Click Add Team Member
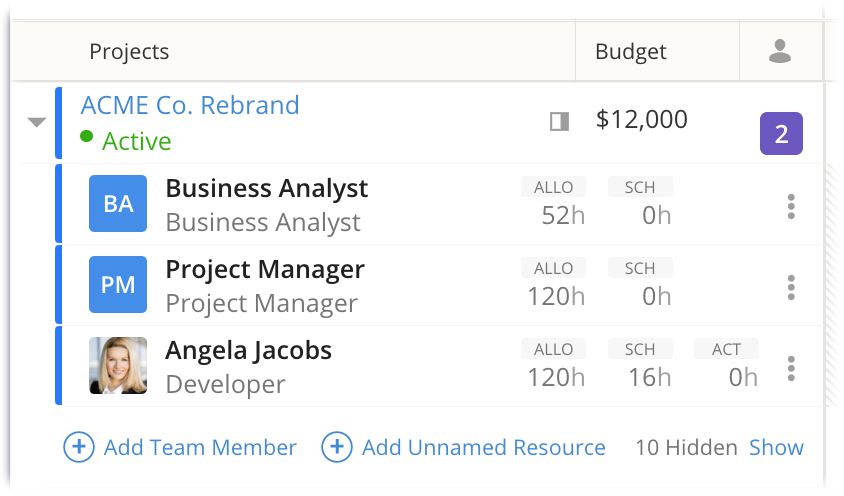This screenshot has height=496, width=844. coord(181,447)
